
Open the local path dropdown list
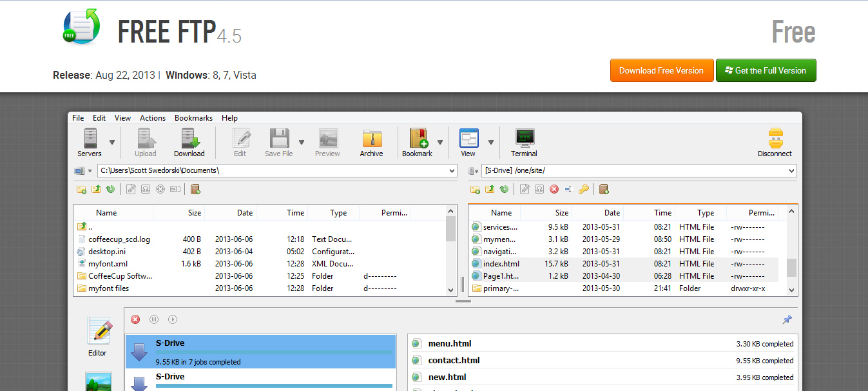452,171
